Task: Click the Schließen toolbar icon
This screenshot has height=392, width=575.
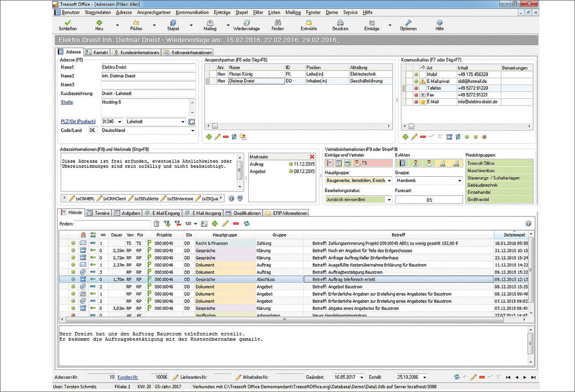Action: pyautogui.click(x=68, y=23)
